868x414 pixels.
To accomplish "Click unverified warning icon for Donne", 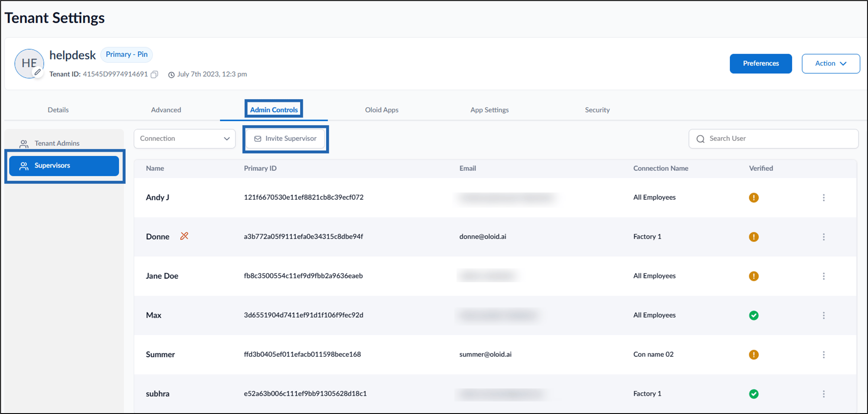I will pos(754,237).
